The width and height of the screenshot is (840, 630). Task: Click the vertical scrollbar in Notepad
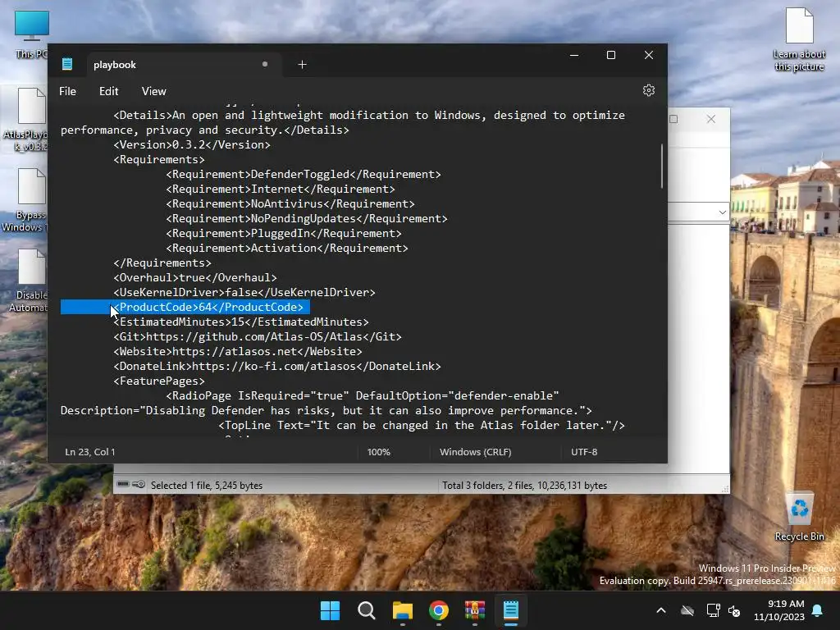click(x=662, y=166)
